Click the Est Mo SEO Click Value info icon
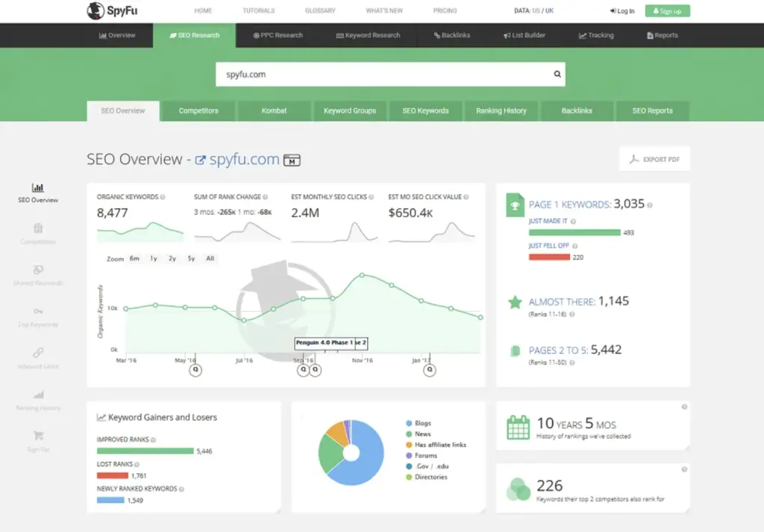764x532 pixels. click(466, 197)
